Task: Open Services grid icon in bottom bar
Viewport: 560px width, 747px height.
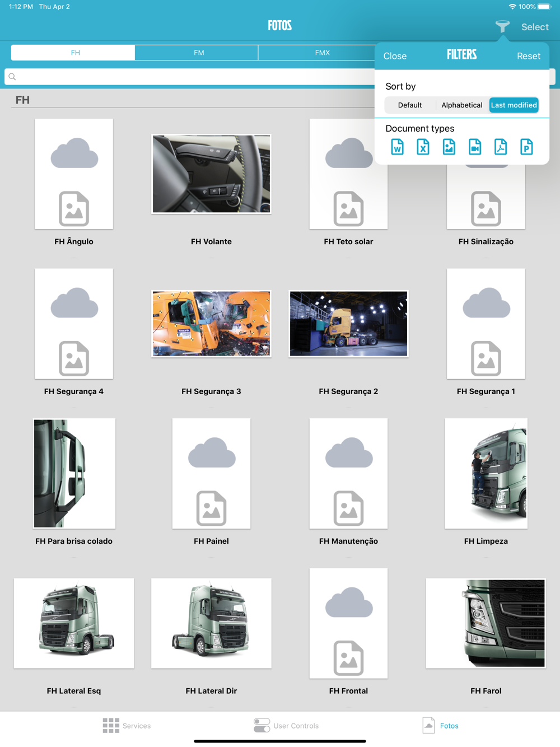Action: pyautogui.click(x=111, y=726)
